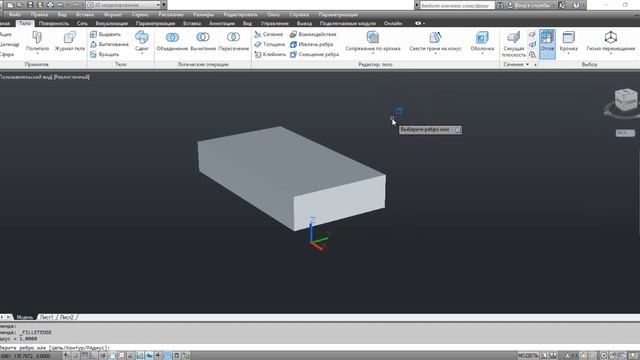Click the command line prompt input

[320, 348]
